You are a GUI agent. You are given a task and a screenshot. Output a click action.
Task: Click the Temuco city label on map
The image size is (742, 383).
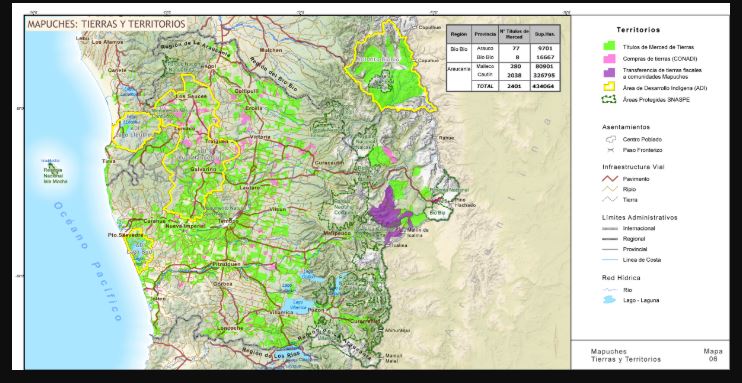[226, 221]
